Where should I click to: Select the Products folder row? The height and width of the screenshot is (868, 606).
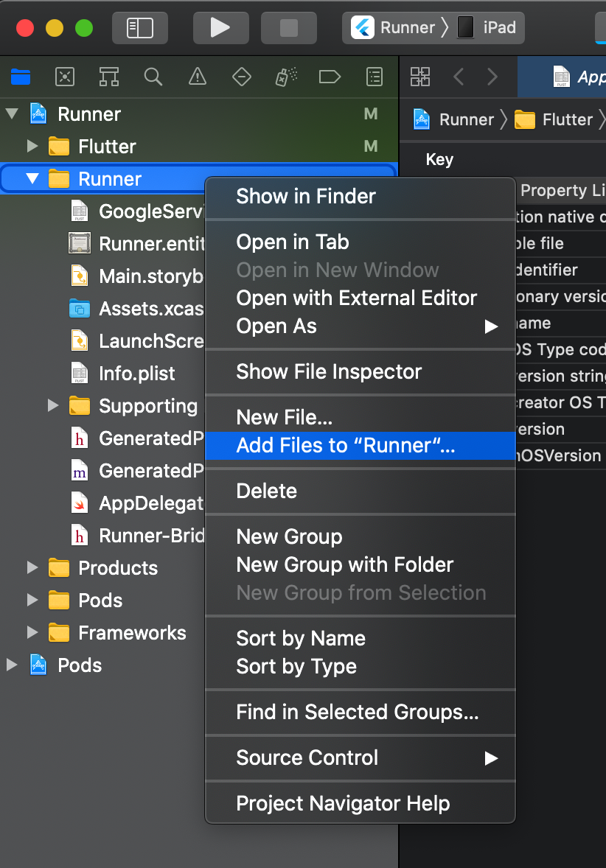(102, 568)
